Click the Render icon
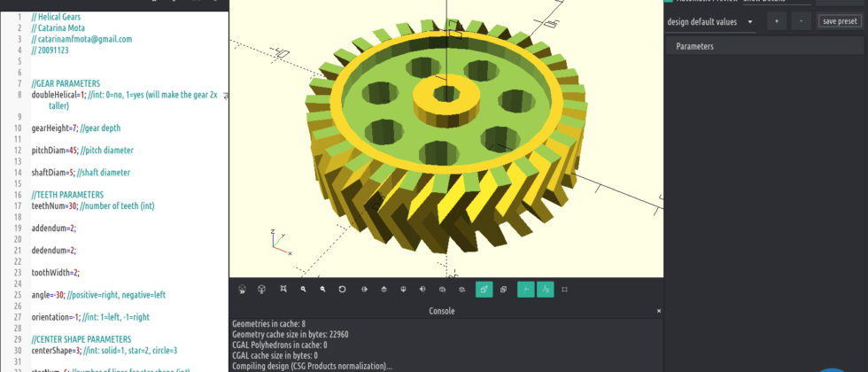The height and width of the screenshot is (372, 868). pos(262,289)
